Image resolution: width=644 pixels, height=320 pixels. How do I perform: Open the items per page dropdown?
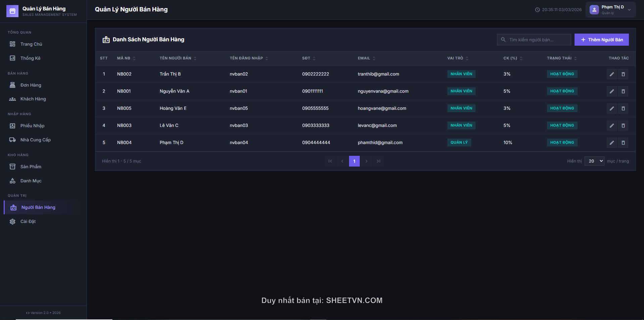click(x=594, y=161)
